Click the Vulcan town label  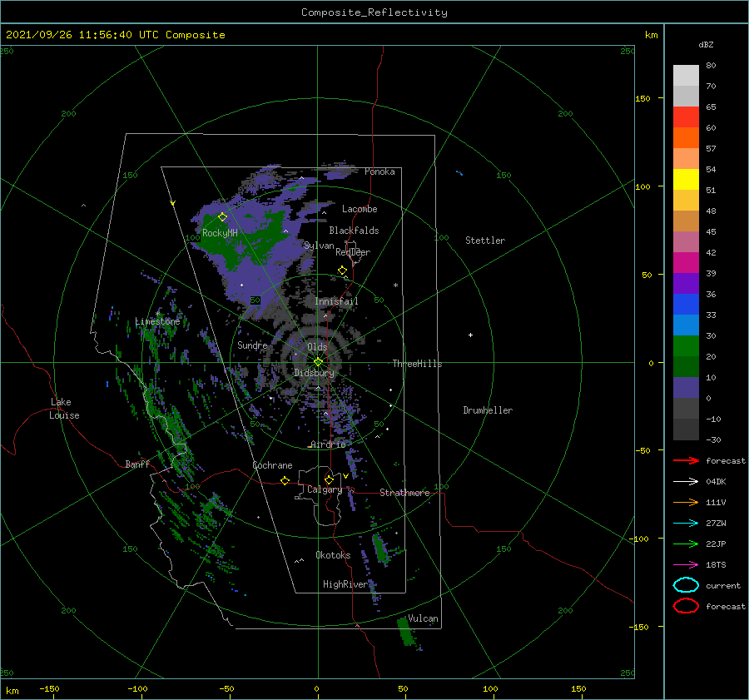[x=423, y=618]
